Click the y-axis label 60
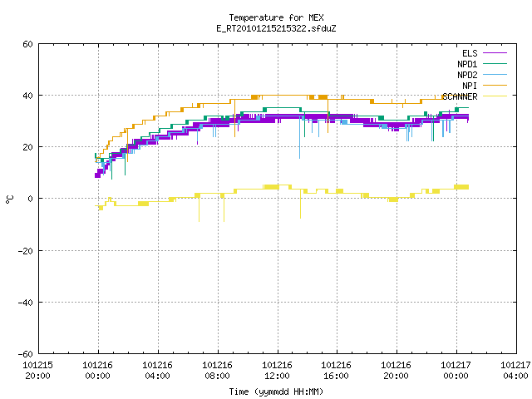Image resolution: width=532 pixels, height=399 pixels. [27, 44]
